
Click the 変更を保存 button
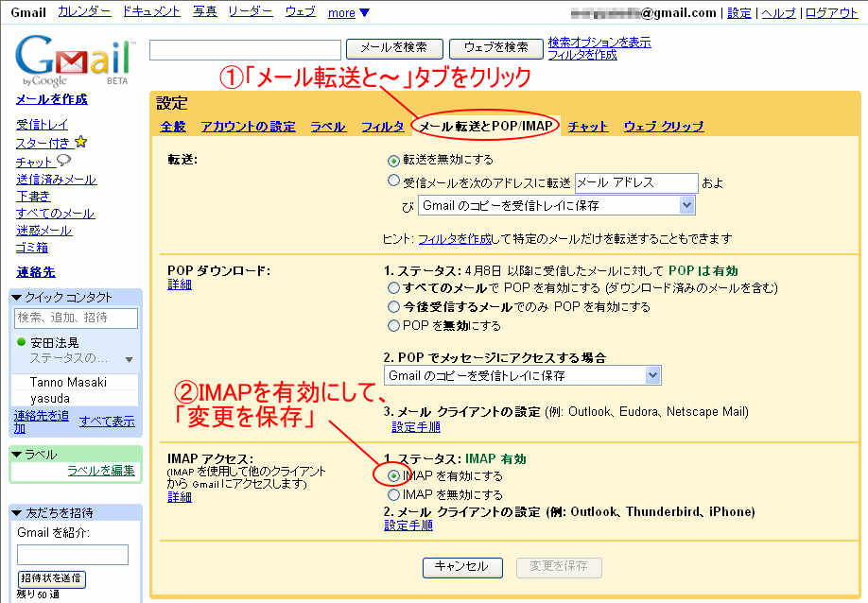(x=559, y=567)
